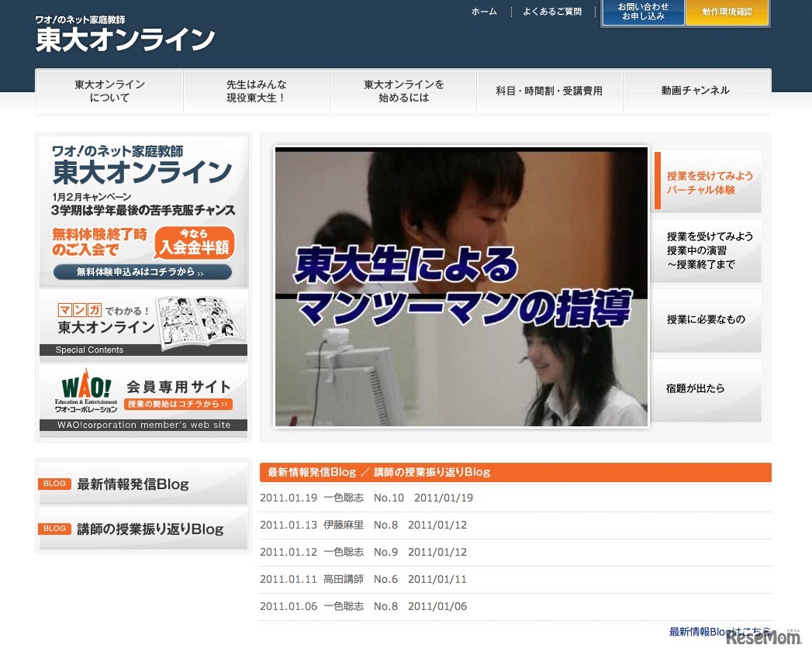The height and width of the screenshot is (655, 812).
Task: Select 授業中の演習〜授業終了まで video tab
Action: 709,250
